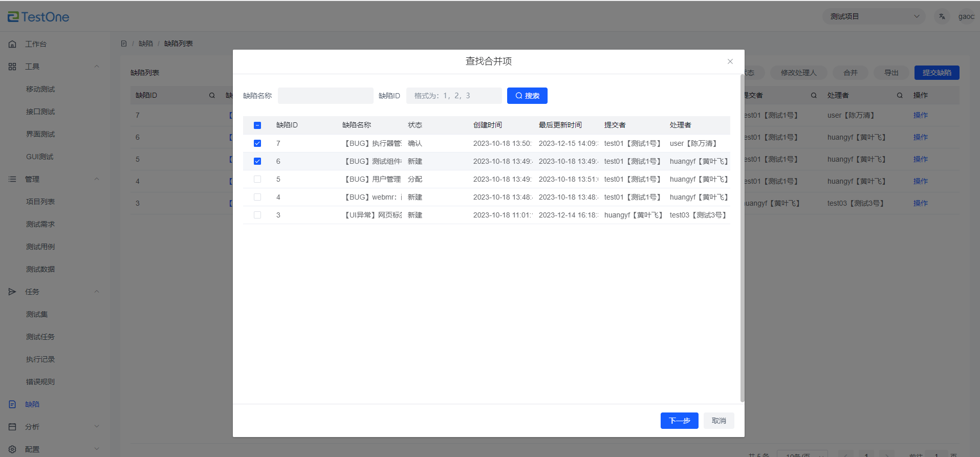
Task: Check the checkbox for defect ID 5
Action: (x=257, y=179)
